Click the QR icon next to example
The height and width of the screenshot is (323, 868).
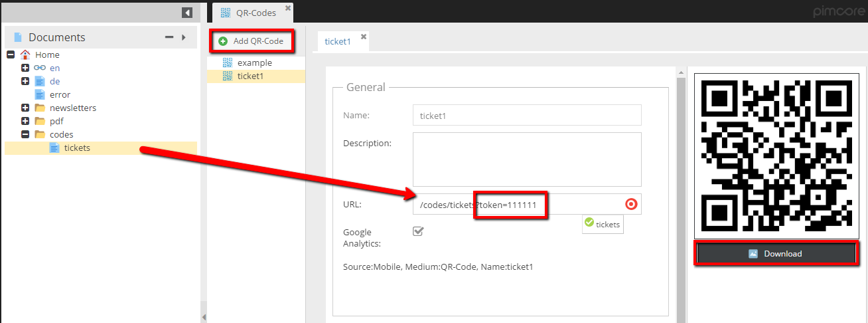(x=228, y=63)
